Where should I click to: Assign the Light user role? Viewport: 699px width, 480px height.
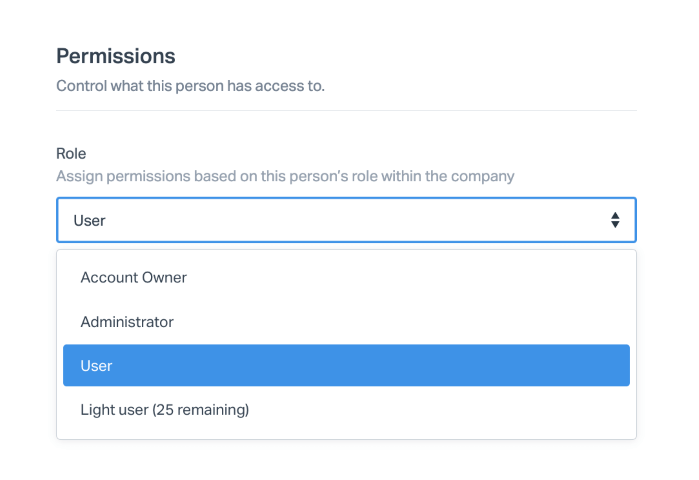pyautogui.click(x=165, y=409)
